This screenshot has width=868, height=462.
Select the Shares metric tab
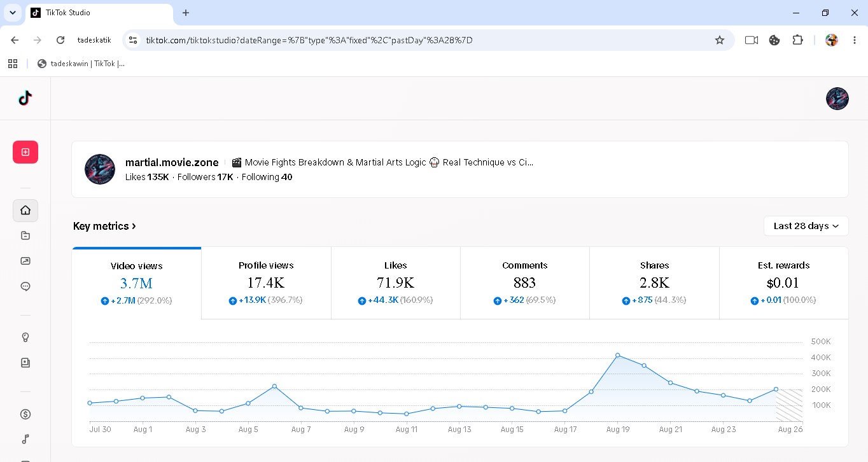[654, 283]
